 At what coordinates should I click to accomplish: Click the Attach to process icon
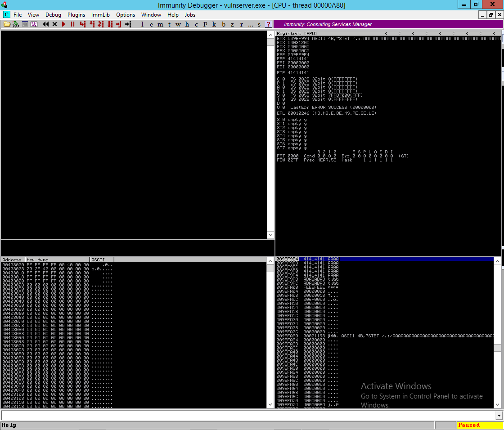(16, 24)
